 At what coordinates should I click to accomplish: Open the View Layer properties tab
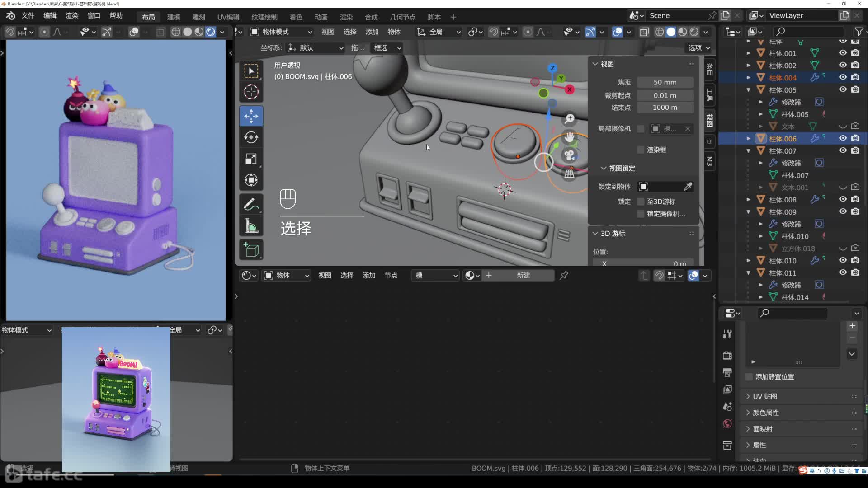pos(727,389)
